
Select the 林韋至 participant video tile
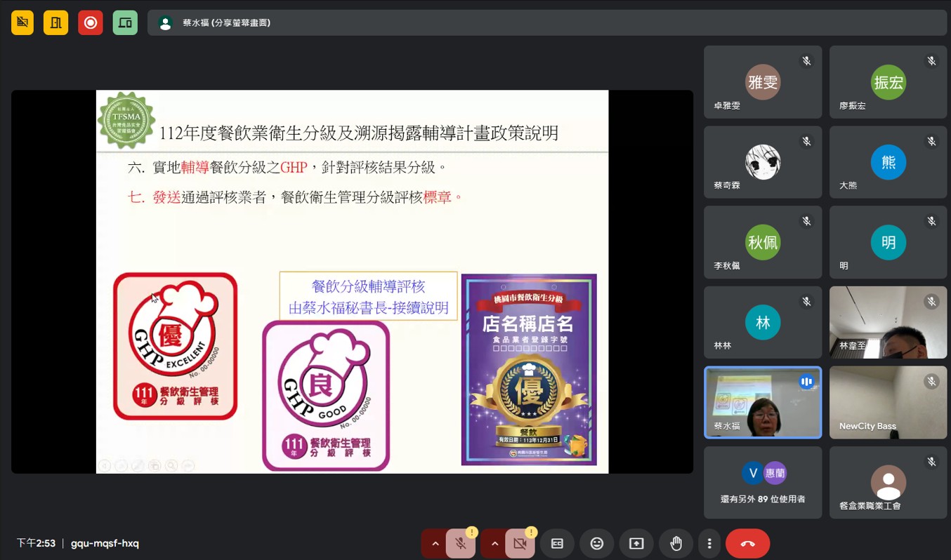point(888,322)
